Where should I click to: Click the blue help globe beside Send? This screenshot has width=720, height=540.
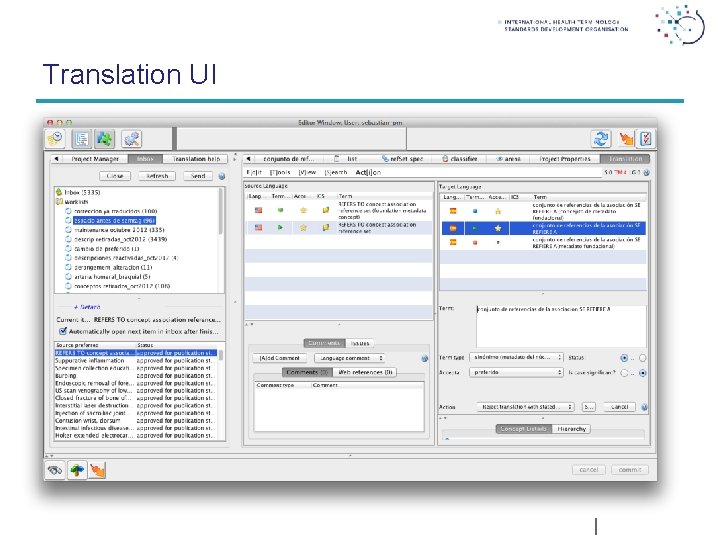coord(222,176)
